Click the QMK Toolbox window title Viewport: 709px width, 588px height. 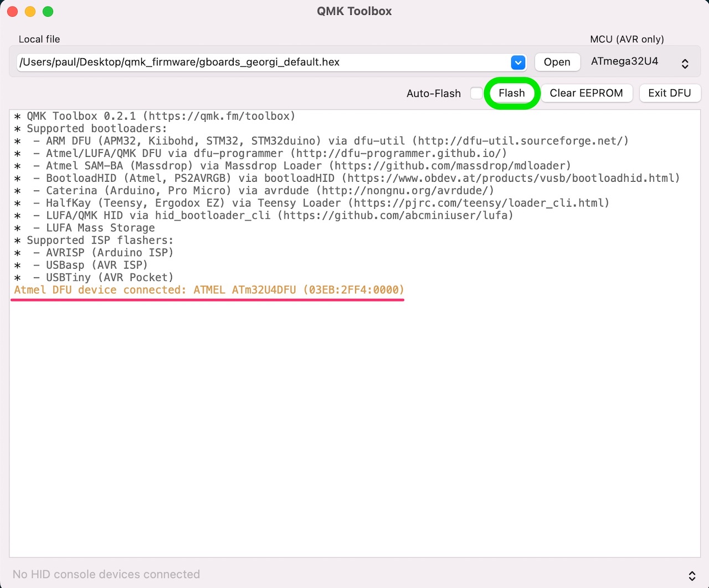(x=354, y=11)
